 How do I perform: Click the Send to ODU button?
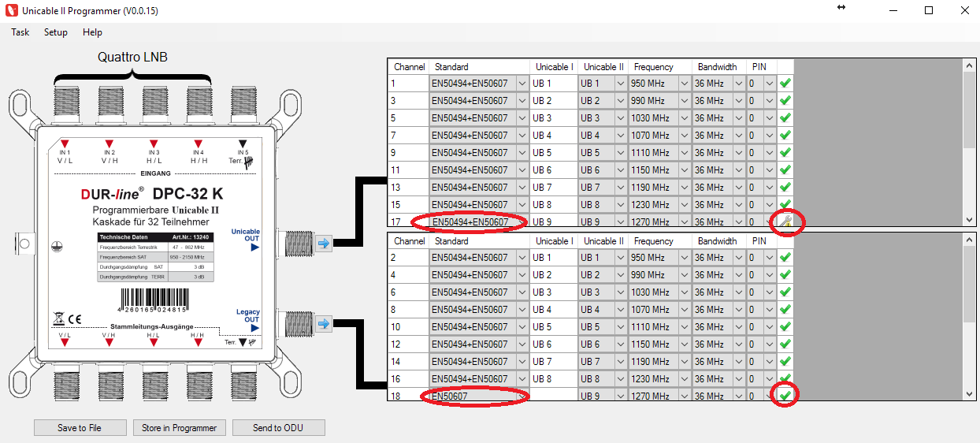[x=278, y=428]
